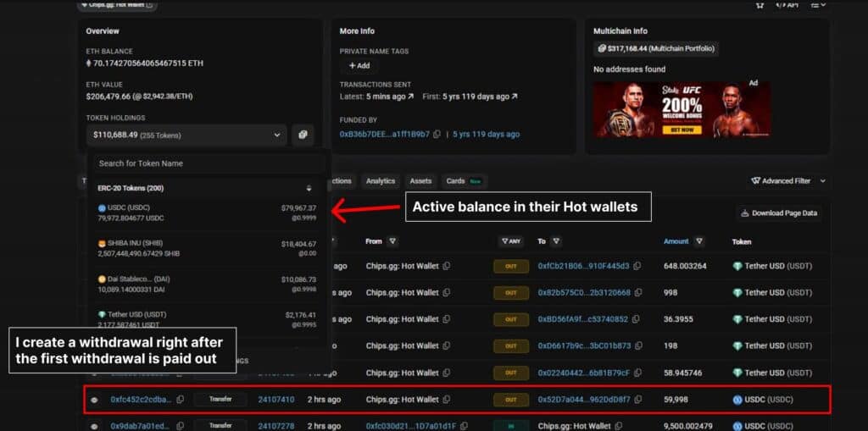View details eye icon for 0xfc452c2cdba row
The width and height of the screenshot is (868, 431).
(x=93, y=400)
